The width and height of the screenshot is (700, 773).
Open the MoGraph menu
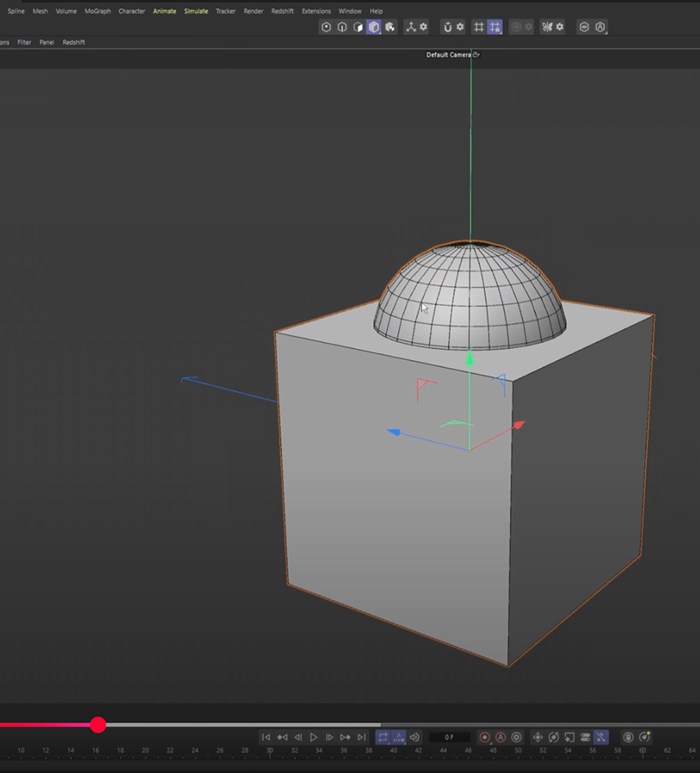(96, 11)
